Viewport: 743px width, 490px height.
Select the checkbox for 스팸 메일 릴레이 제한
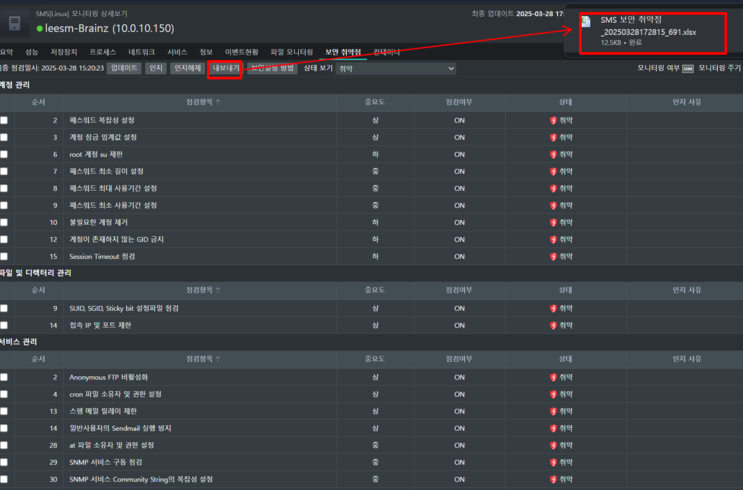pyautogui.click(x=5, y=411)
